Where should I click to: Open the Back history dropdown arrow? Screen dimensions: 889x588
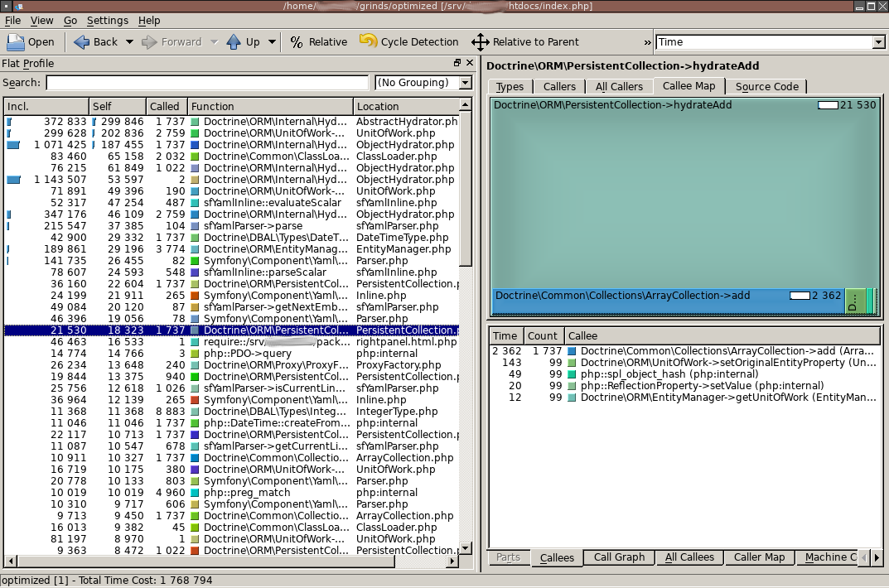pyautogui.click(x=129, y=42)
